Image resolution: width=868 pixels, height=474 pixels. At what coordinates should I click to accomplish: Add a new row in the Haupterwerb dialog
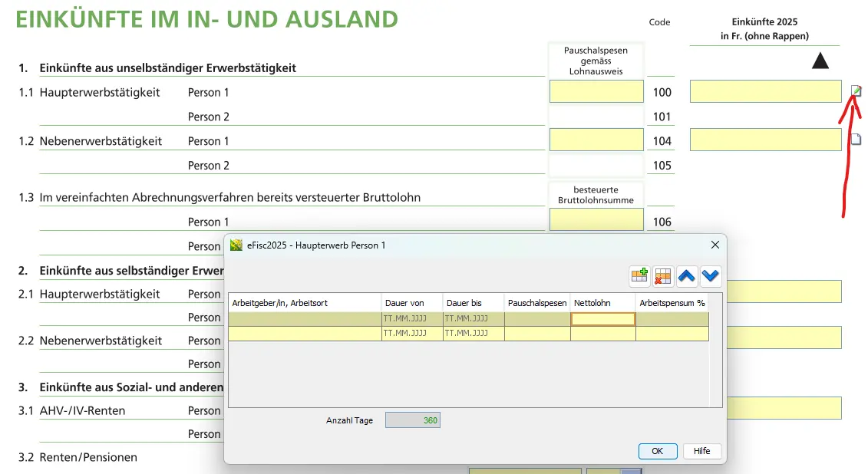[x=639, y=276]
